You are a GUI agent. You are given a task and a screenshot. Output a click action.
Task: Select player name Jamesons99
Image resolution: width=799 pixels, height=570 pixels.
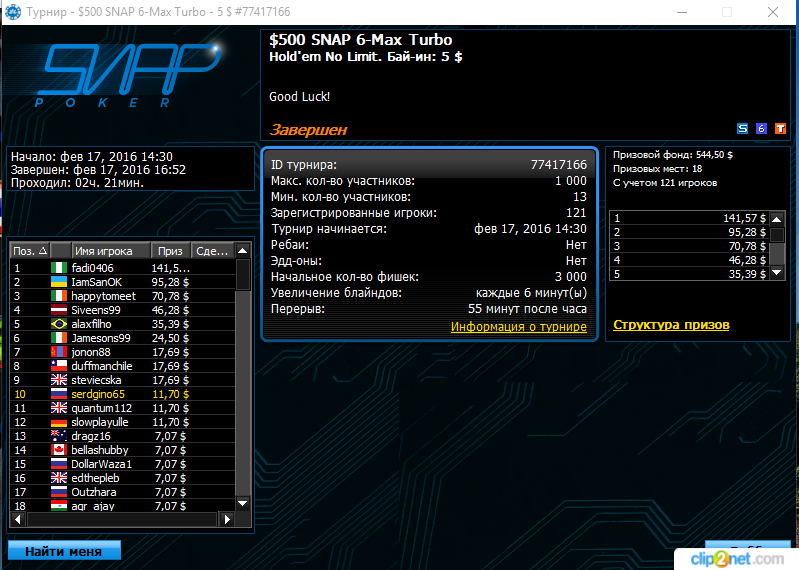coord(101,338)
